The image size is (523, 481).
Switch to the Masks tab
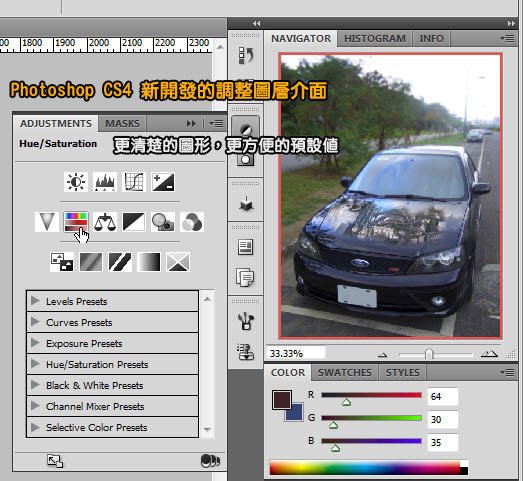[x=122, y=123]
